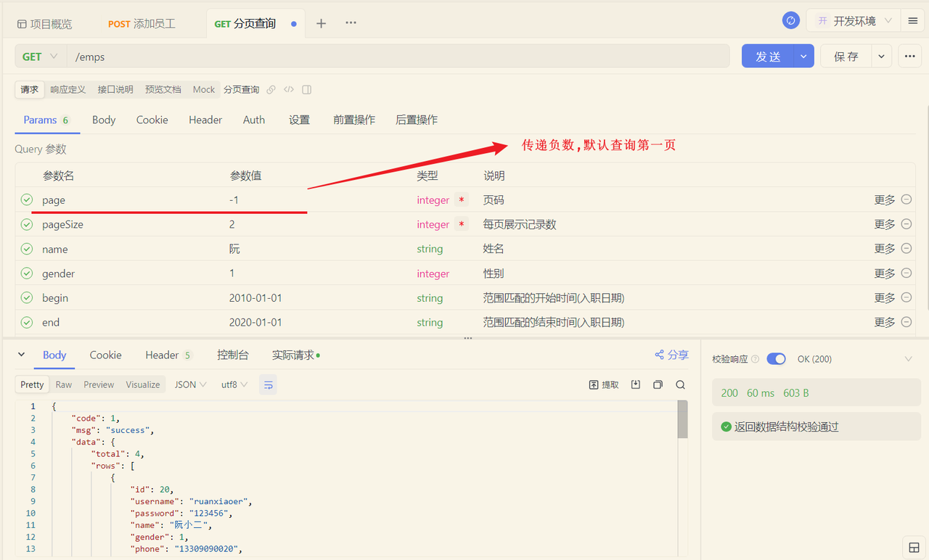Viewport: 929px width, 560px height.
Task: Click the 分享 link
Action: (671, 355)
